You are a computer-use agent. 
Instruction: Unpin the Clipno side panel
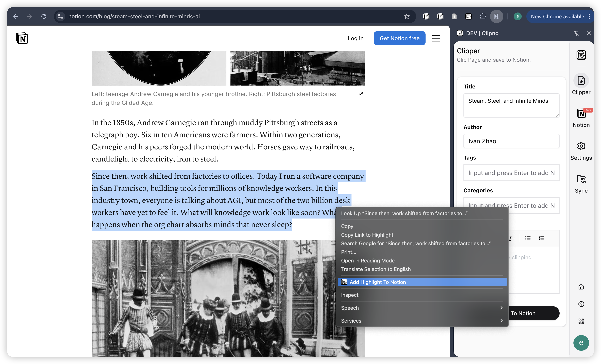pos(576,33)
